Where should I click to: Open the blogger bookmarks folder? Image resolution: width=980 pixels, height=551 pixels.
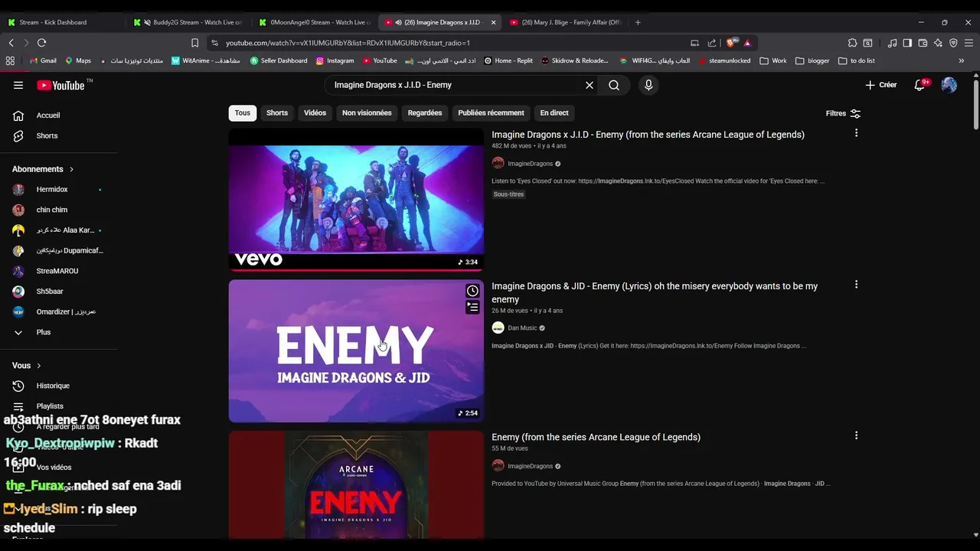tap(812, 60)
